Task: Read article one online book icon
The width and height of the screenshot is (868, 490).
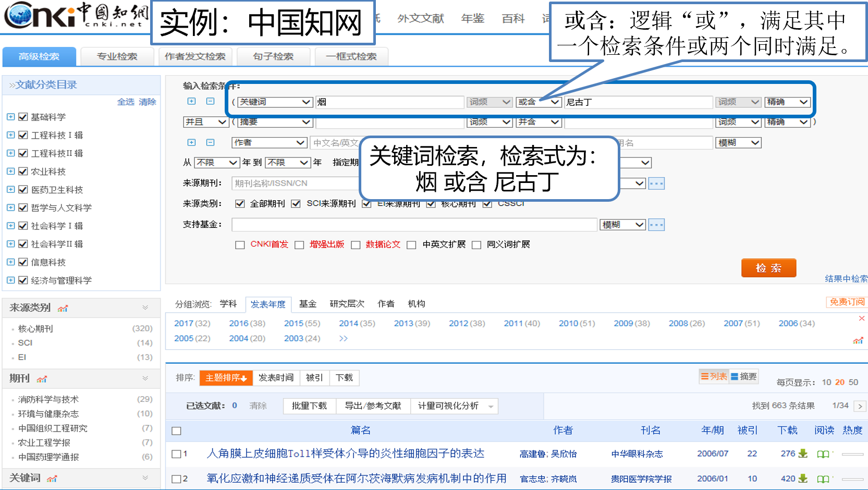Action: point(823,454)
